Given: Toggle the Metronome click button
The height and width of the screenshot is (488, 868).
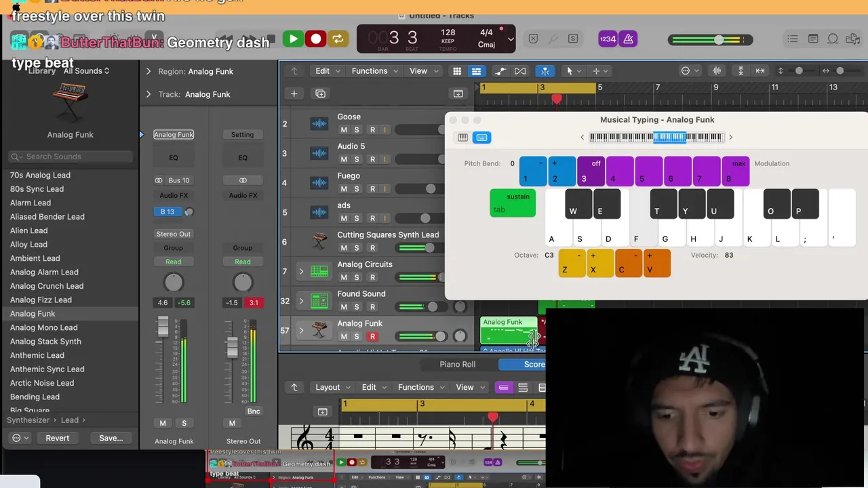Looking at the screenshot, I should pos(628,39).
